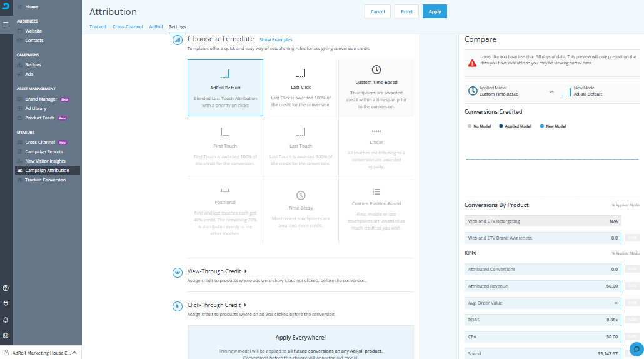Select the Last Click template
This screenshot has height=359, width=644.
pos(301,88)
